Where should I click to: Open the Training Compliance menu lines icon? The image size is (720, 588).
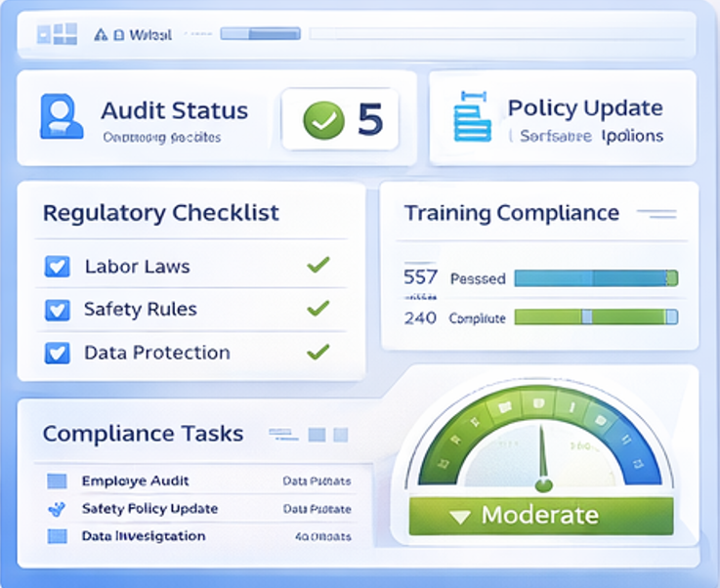coord(656,214)
